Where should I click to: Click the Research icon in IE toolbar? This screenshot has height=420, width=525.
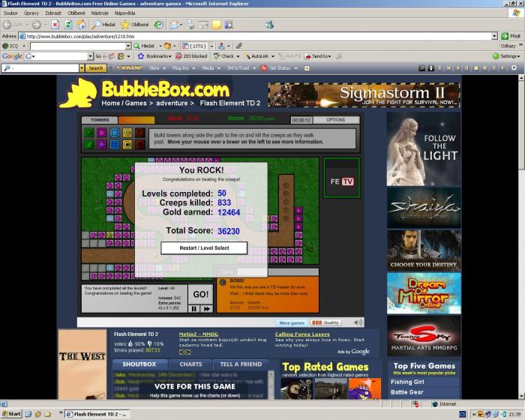229,25
